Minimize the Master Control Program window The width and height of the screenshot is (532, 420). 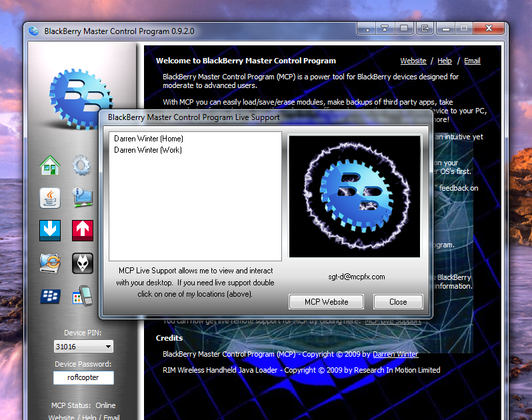446,29
